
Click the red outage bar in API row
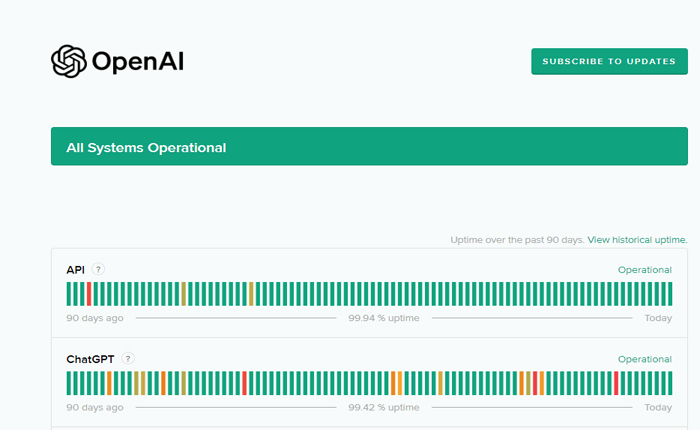[89, 293]
